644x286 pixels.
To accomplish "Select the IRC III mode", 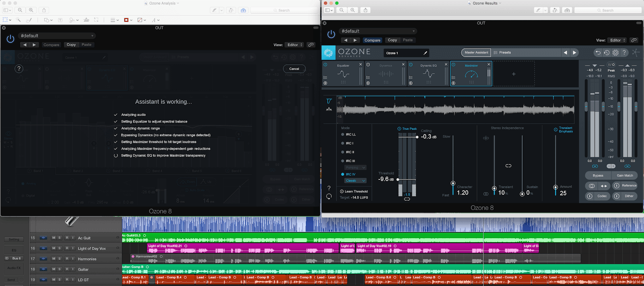I will [348, 161].
